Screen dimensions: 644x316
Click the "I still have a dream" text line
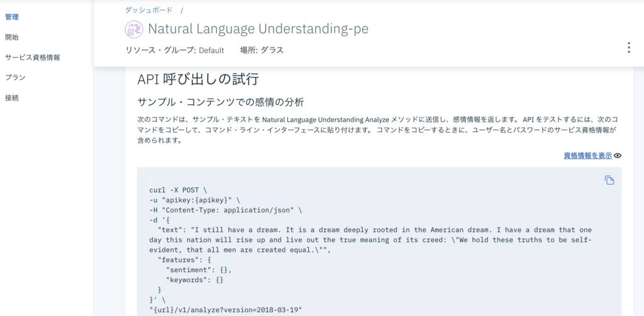[x=370, y=241]
